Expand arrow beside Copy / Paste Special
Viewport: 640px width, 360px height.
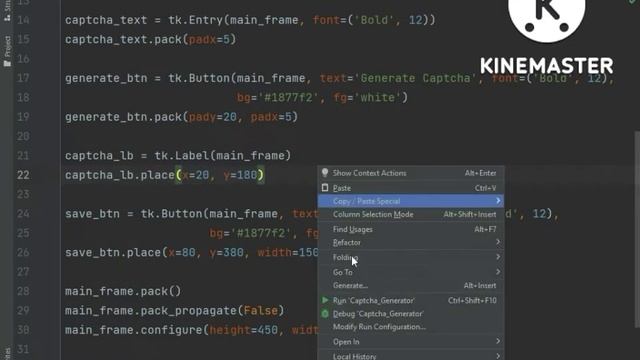click(498, 201)
